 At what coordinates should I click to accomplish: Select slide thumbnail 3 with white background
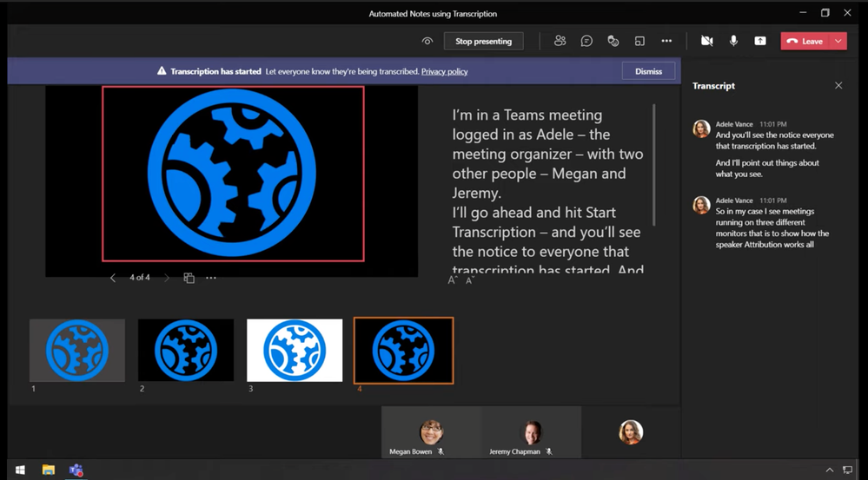click(x=295, y=350)
